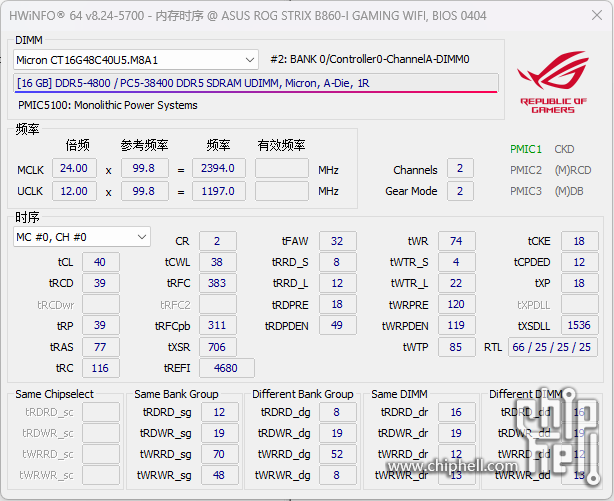
Task: Click the tRP value 39
Action: [101, 326]
